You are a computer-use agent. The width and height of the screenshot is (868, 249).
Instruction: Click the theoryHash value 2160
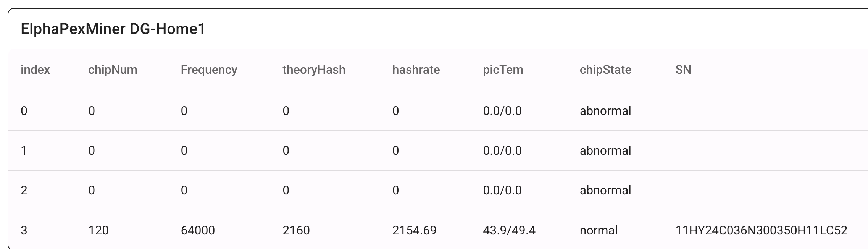pos(296,230)
